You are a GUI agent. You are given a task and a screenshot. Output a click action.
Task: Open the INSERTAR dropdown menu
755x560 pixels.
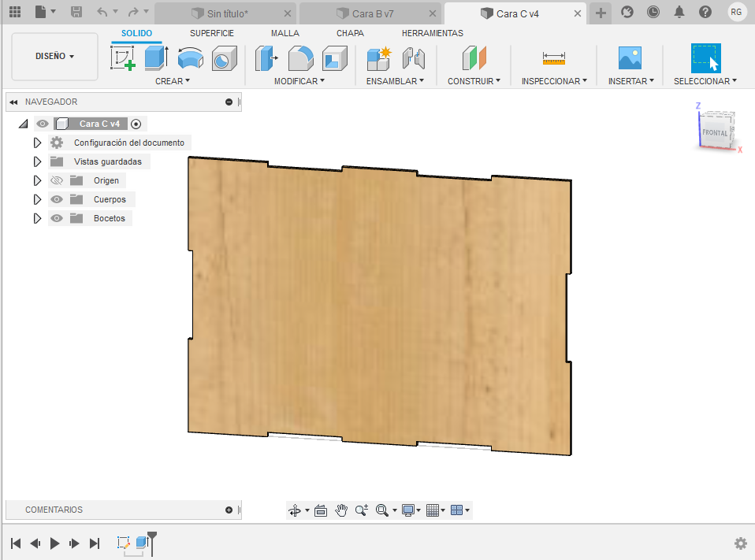coord(630,81)
